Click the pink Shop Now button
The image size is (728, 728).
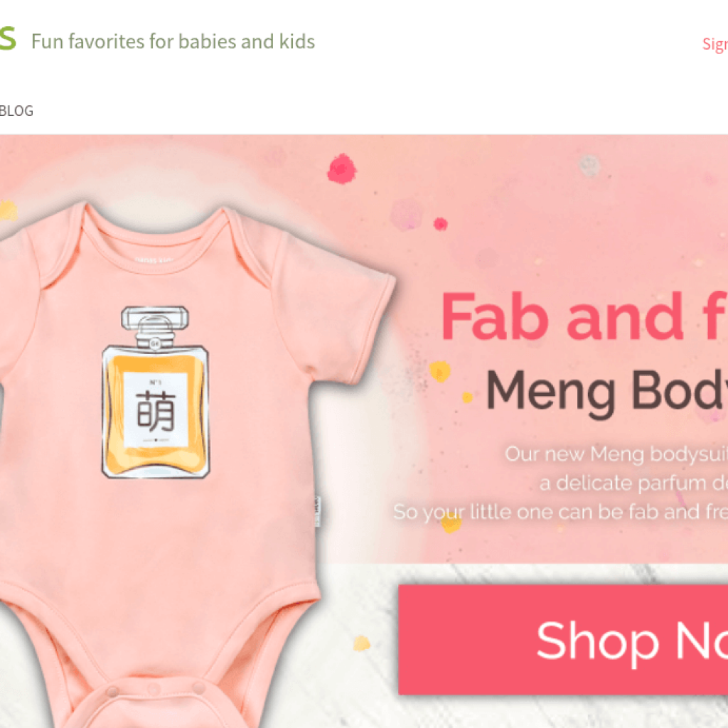[x=563, y=640]
